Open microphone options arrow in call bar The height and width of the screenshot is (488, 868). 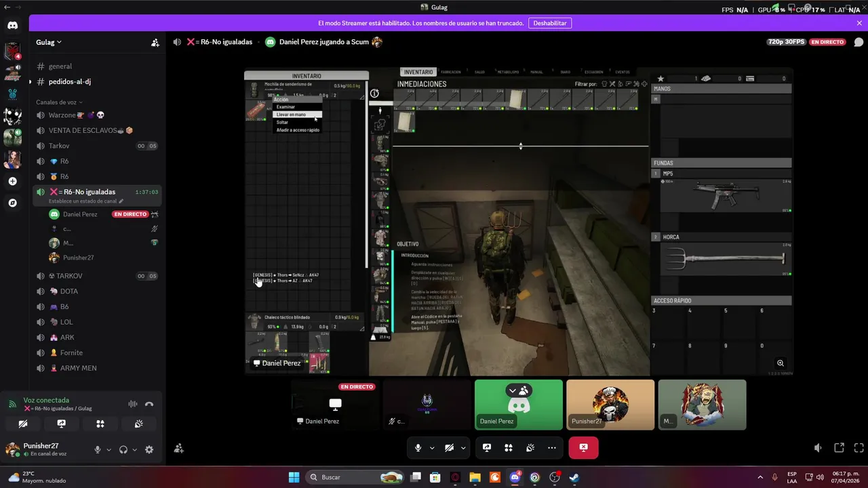point(432,448)
